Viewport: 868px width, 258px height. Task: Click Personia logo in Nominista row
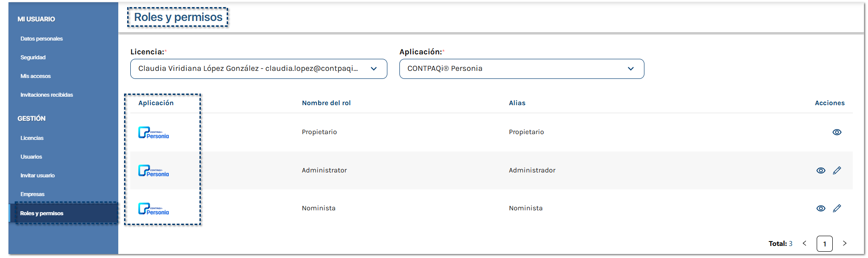[x=154, y=209]
